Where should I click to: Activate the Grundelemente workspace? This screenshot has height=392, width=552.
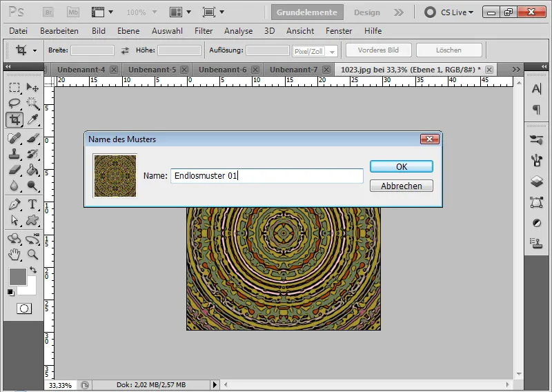point(307,12)
